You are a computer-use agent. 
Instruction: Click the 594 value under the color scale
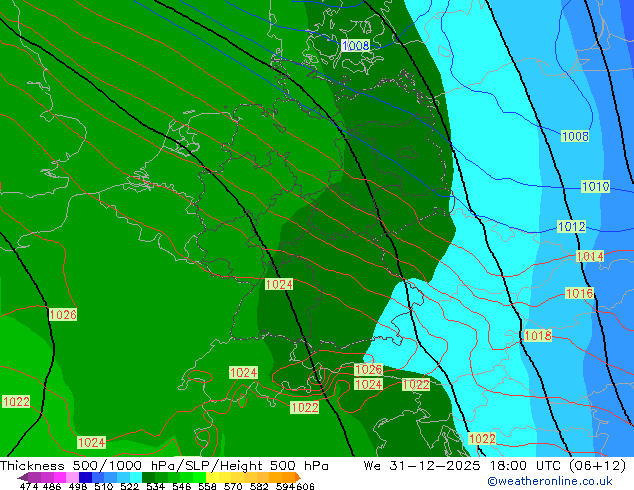pyautogui.click(x=285, y=486)
